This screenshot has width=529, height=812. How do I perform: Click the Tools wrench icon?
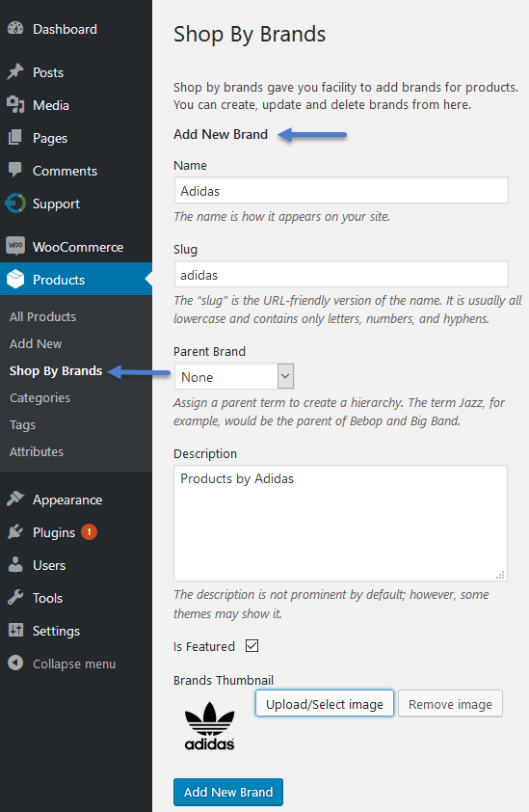[15, 598]
